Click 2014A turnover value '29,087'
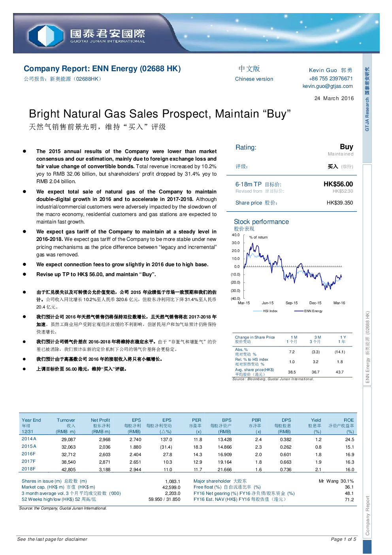 click(68, 439)
